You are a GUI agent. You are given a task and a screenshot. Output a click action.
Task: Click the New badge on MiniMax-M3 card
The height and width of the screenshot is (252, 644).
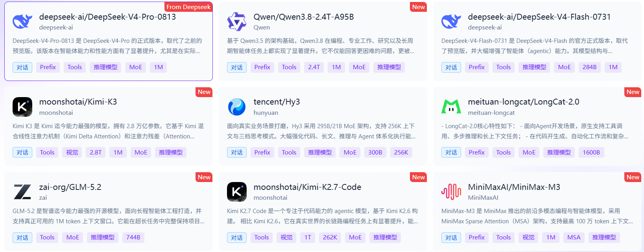pyautogui.click(x=633, y=177)
